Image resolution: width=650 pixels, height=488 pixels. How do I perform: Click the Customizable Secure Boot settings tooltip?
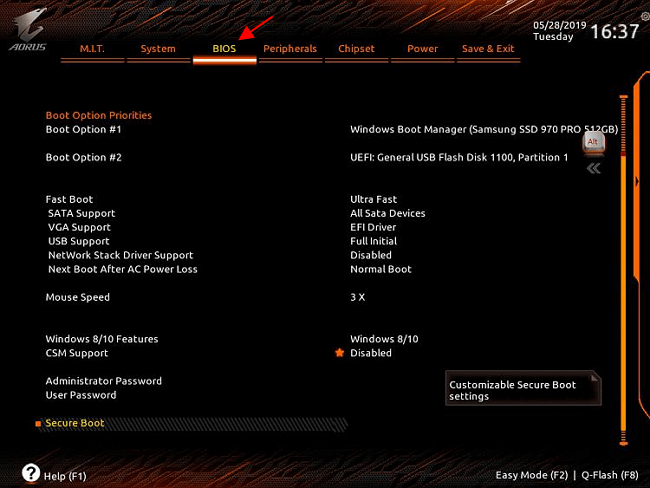tap(523, 388)
